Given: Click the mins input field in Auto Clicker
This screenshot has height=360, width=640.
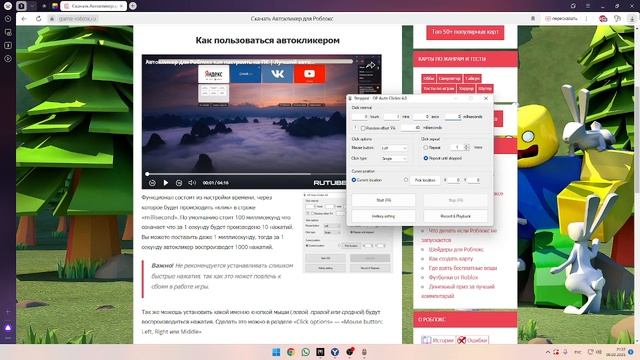Looking at the screenshot, I should coord(392,117).
